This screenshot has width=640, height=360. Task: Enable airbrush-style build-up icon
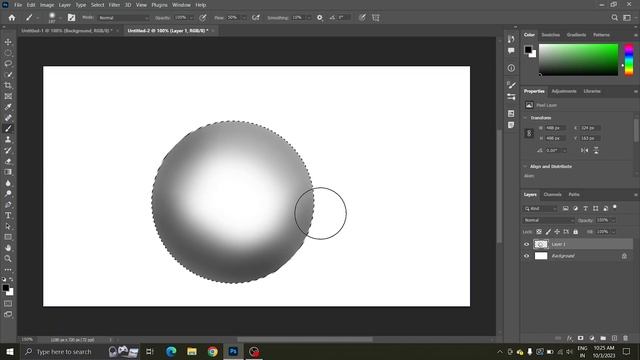[x=256, y=18]
